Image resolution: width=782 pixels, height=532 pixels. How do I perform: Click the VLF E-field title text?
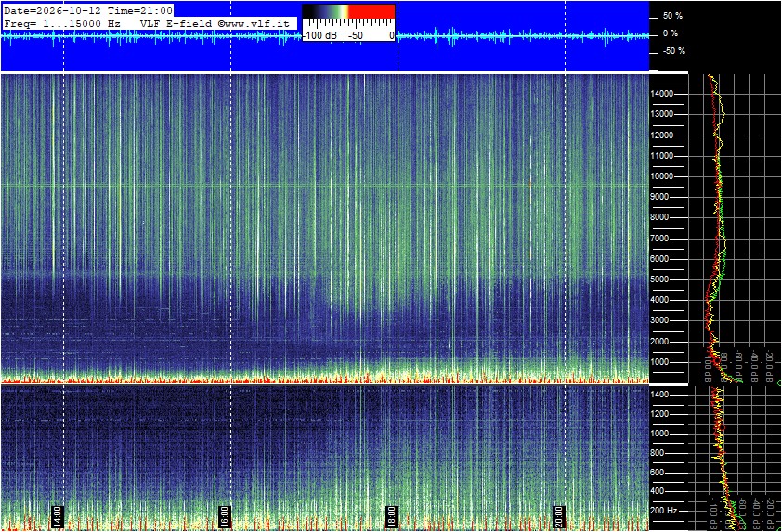click(176, 23)
